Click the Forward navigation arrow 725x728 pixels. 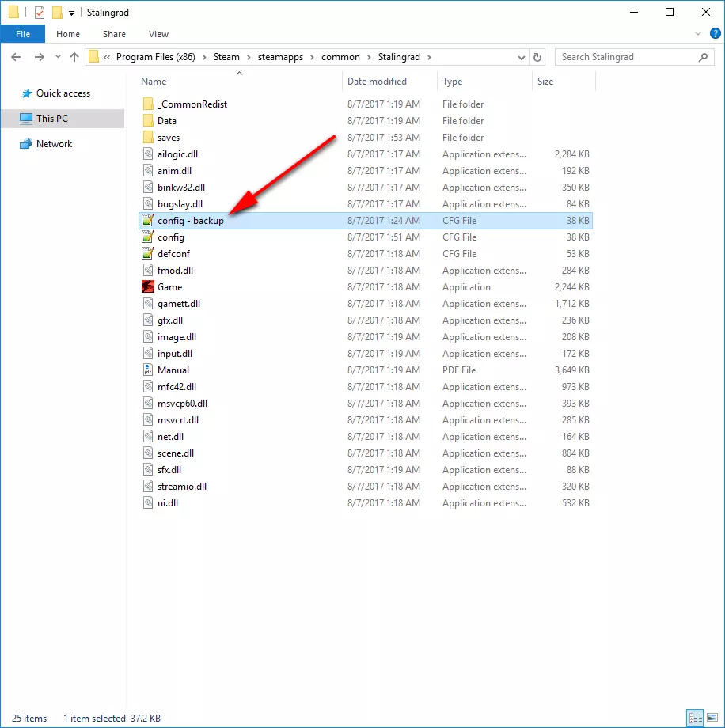(40, 57)
